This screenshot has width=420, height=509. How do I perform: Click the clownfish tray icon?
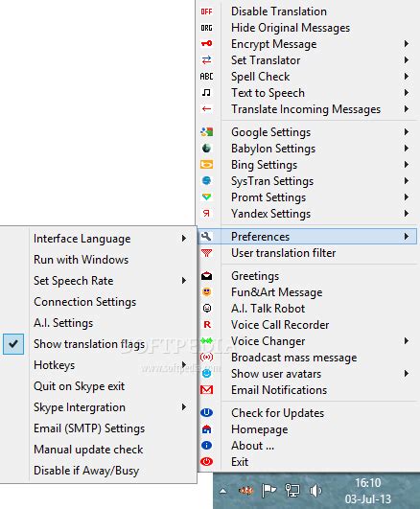click(x=245, y=490)
